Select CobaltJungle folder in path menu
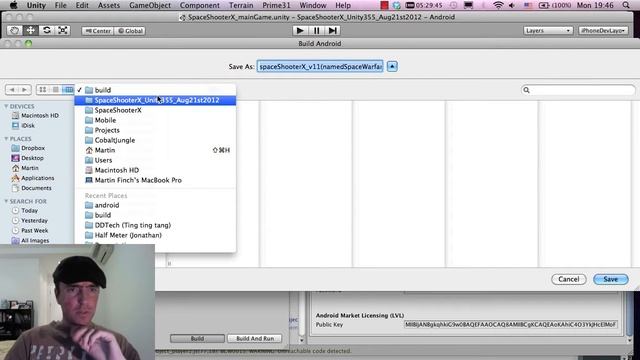This screenshot has width=640, height=360. pyautogui.click(x=155, y=140)
